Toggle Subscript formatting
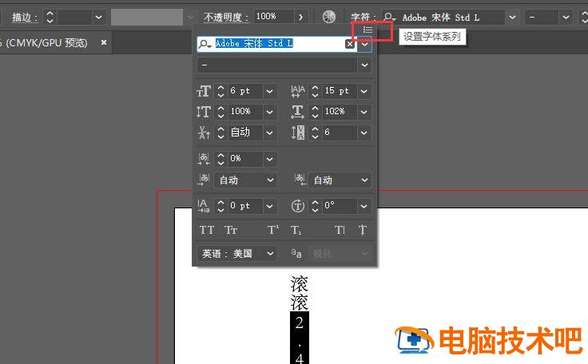This screenshot has width=588, height=364. click(x=296, y=230)
